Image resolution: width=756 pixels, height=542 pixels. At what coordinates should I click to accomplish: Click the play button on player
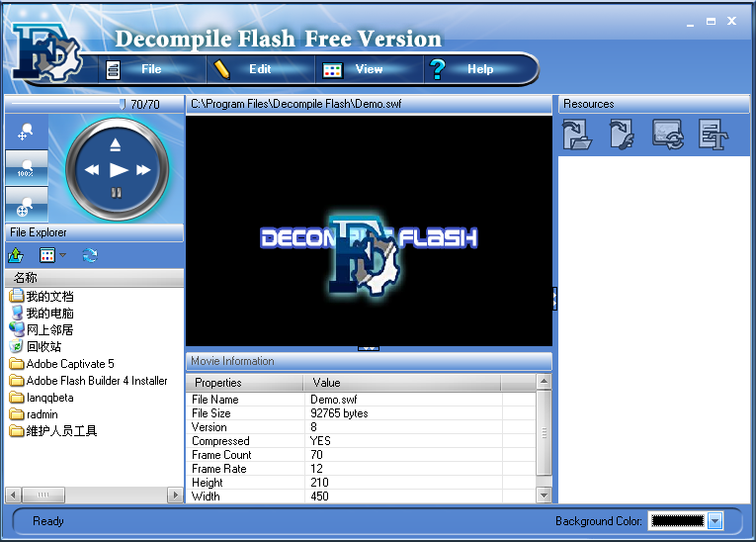click(x=119, y=170)
